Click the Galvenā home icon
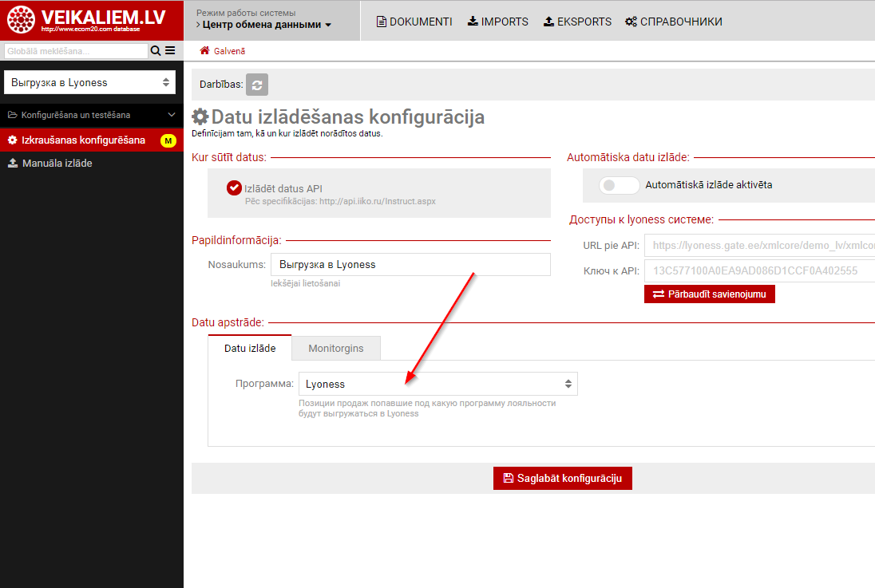 [x=204, y=50]
